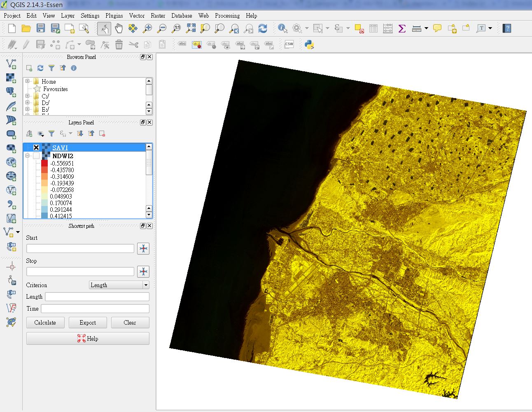Open the Statistical Summary sigma icon
The width and height of the screenshot is (532, 412).
coord(402,28)
